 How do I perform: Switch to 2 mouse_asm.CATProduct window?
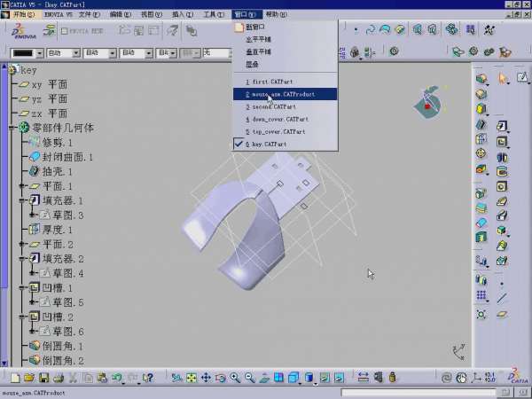tap(285, 94)
